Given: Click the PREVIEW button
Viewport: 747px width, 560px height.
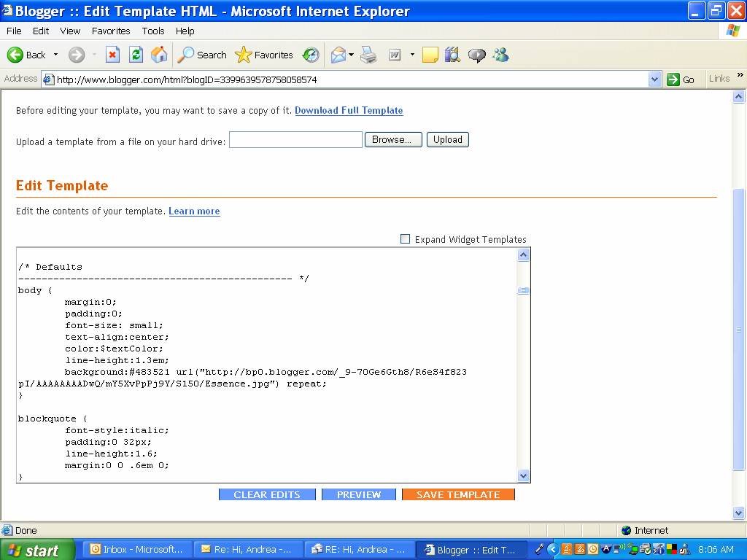Looking at the screenshot, I should click(359, 495).
